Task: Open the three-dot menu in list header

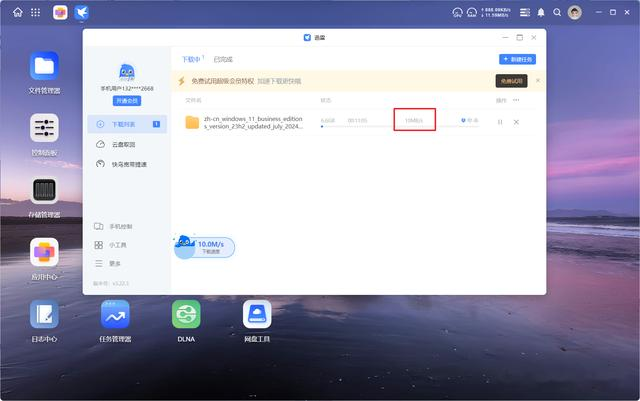Action: (516, 100)
